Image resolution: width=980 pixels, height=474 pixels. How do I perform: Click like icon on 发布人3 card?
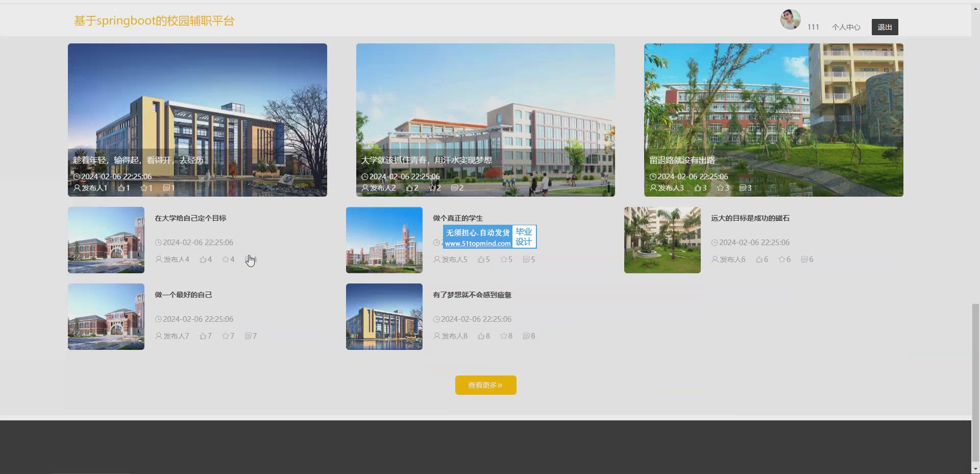[698, 188]
